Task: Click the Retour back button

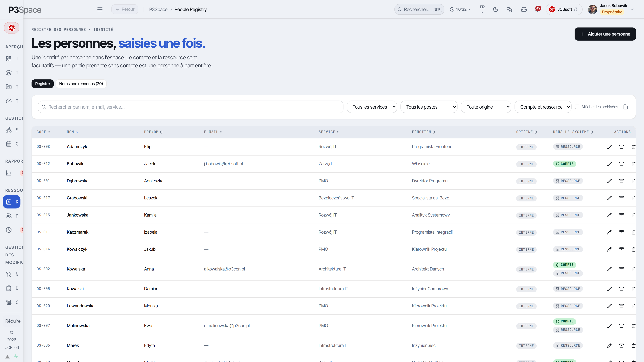Action: [125, 9]
